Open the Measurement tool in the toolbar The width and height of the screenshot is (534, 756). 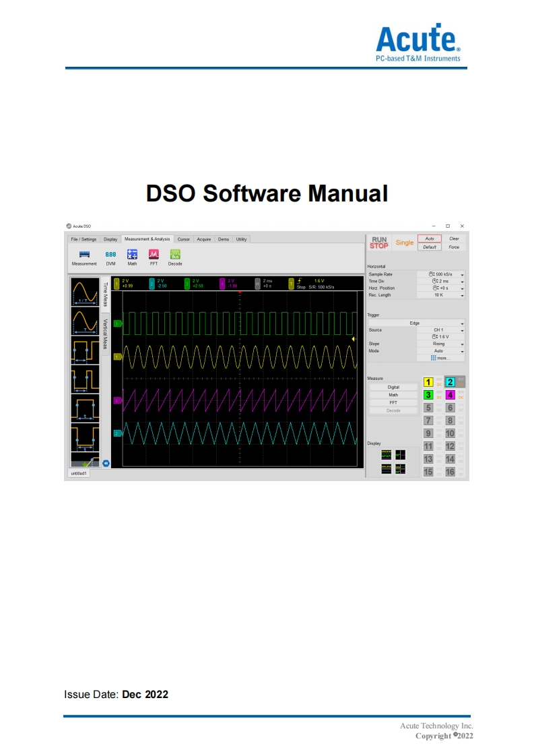84,257
